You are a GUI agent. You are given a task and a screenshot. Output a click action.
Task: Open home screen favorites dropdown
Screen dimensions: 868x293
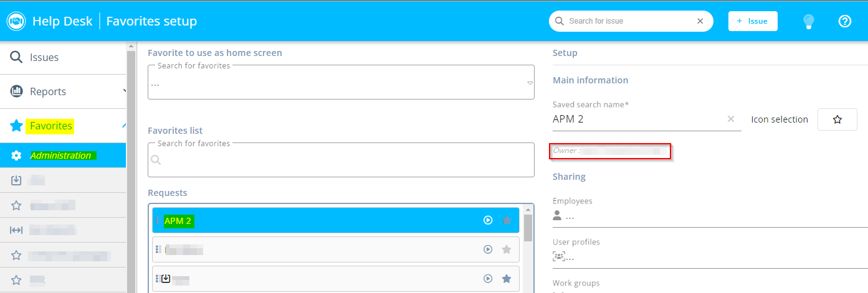[530, 83]
